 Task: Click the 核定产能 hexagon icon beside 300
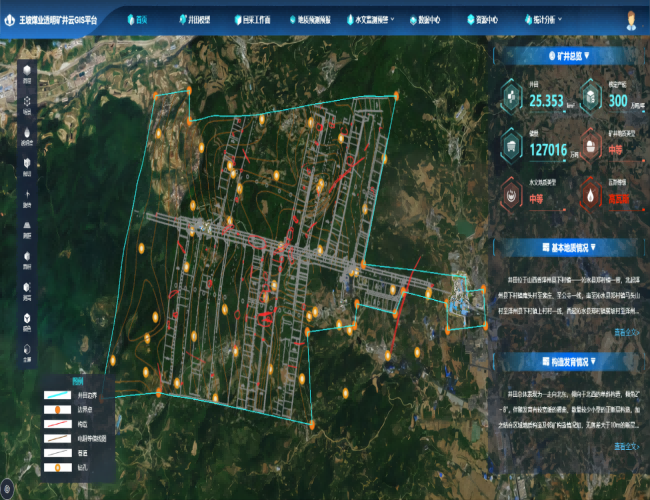(590, 95)
